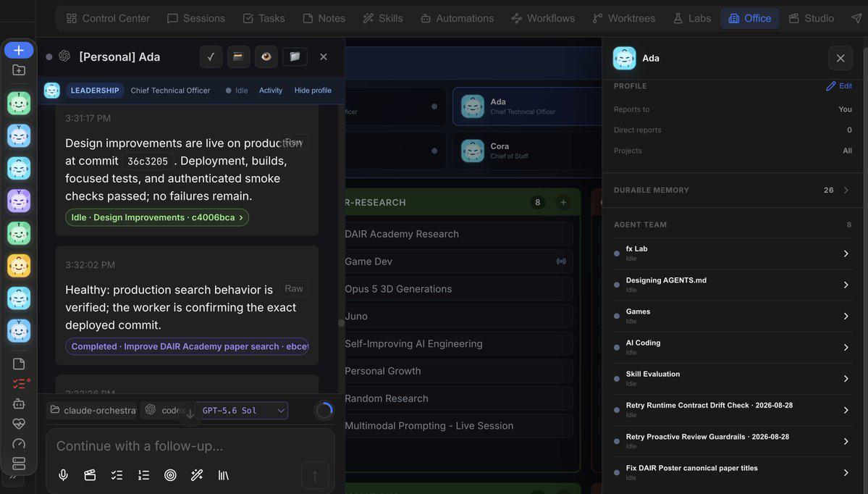
Task: Open the Multimodal Prompting - Live Session row
Action: 458,426
